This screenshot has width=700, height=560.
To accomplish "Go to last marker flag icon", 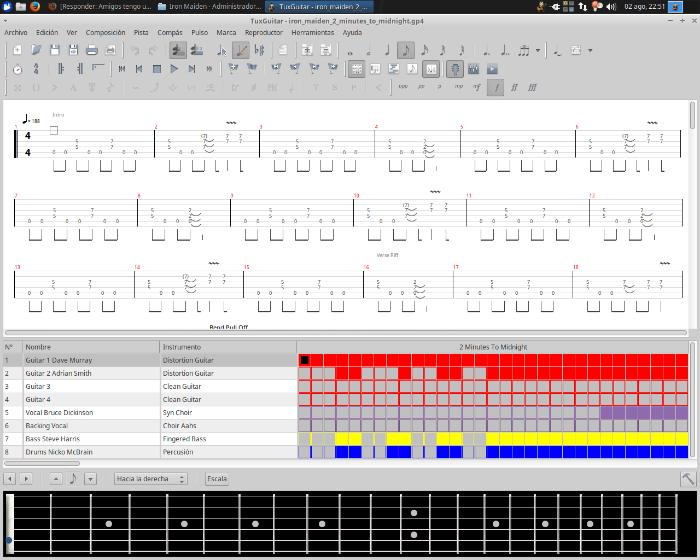I will [x=333, y=69].
